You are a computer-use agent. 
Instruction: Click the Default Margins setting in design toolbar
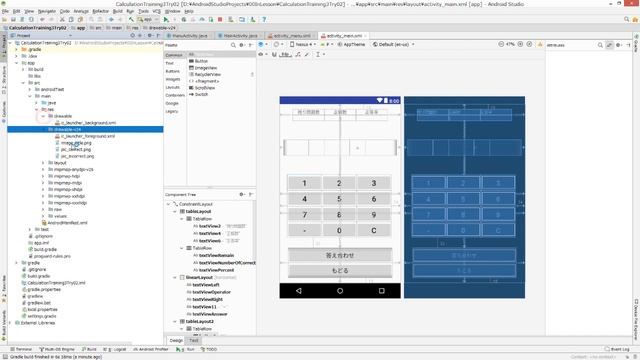[285, 54]
